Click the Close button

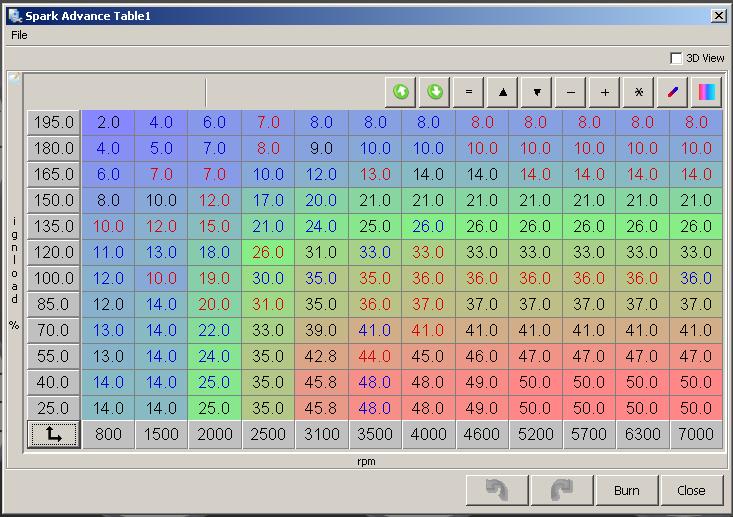pyautogui.click(x=691, y=490)
